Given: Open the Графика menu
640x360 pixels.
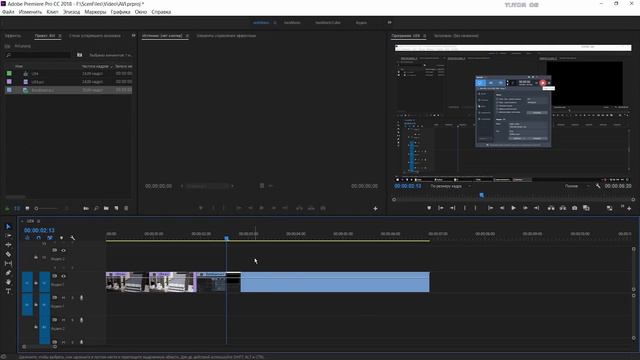Looking at the screenshot, I should 120,12.
